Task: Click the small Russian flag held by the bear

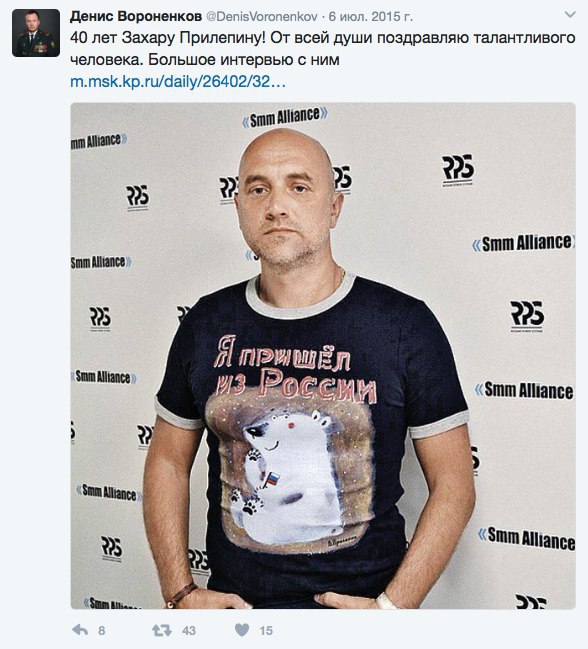Action: click(271, 479)
